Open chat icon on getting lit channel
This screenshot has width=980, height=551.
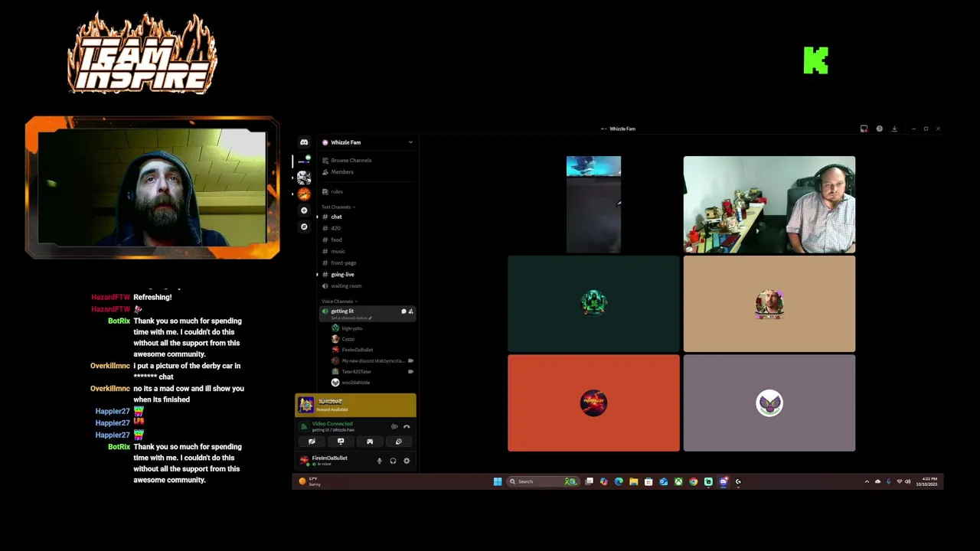(x=403, y=311)
